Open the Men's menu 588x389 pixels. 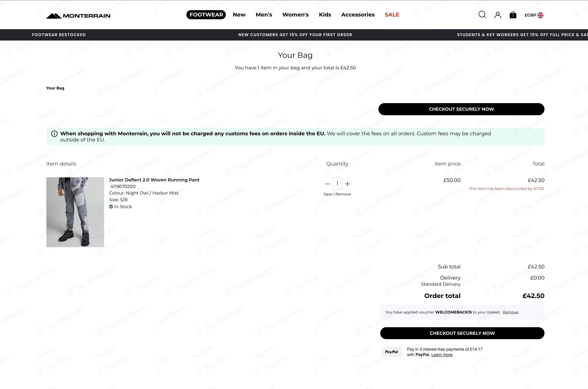264,15
